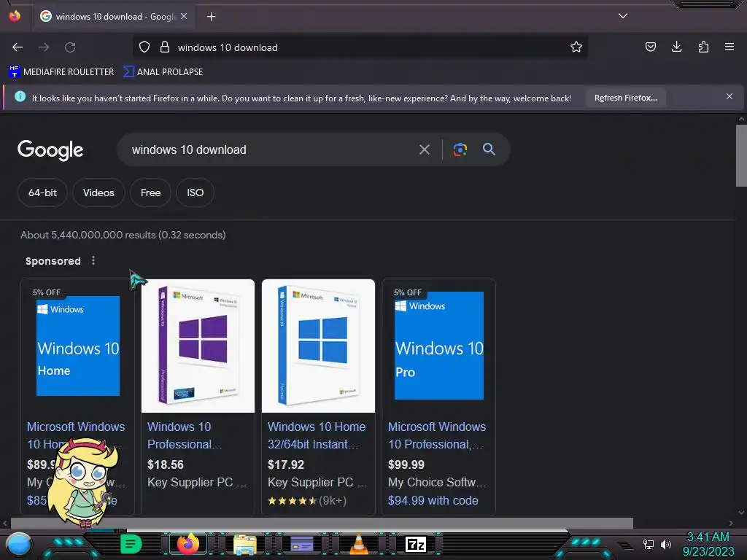The image size is (747, 560).
Task: Click the address bar URL field
Action: click(360, 47)
